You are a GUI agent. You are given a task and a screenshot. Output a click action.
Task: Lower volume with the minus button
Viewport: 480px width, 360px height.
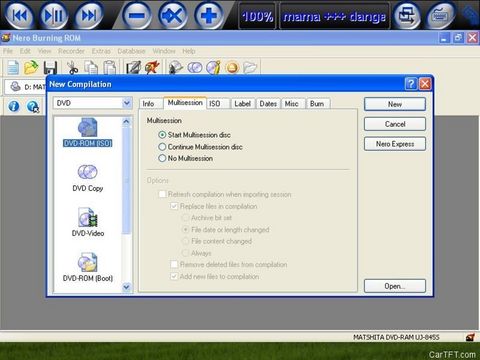point(137,15)
